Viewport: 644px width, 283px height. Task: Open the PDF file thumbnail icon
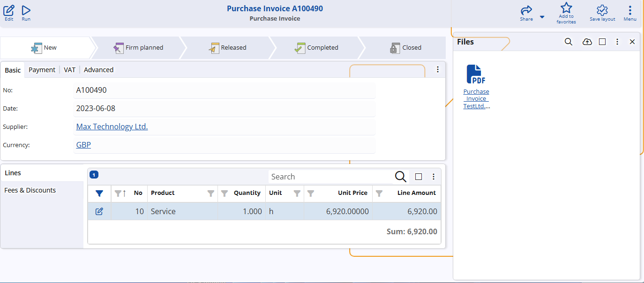[476, 74]
